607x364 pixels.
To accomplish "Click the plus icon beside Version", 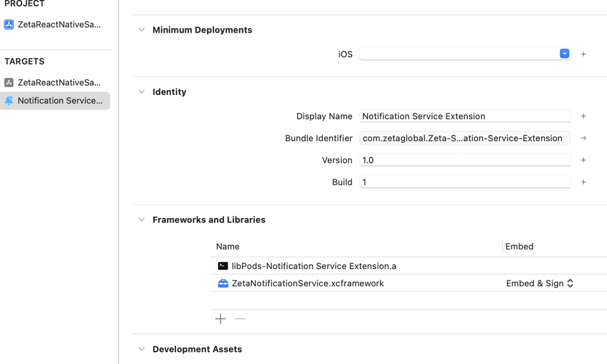I will point(583,160).
